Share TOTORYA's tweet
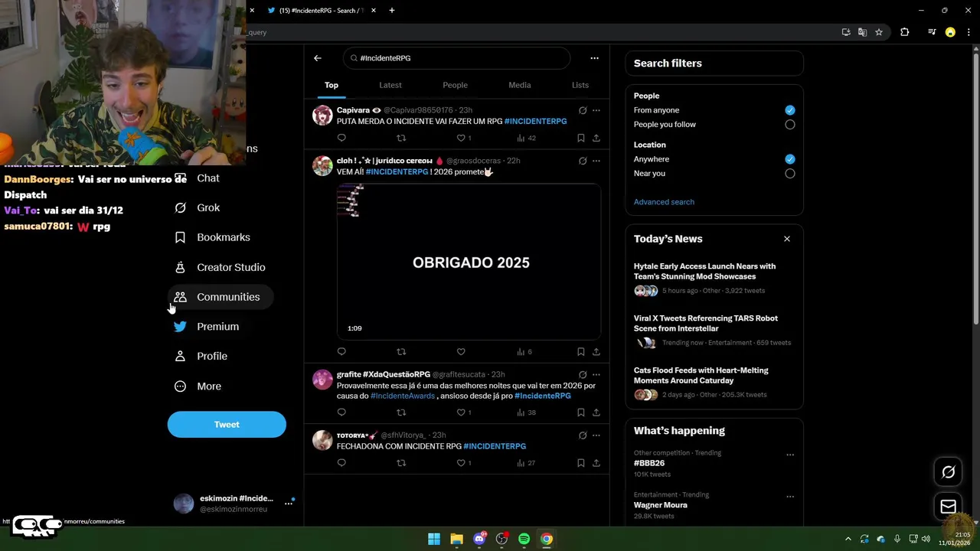Viewport: 980px width, 551px height. tap(596, 463)
